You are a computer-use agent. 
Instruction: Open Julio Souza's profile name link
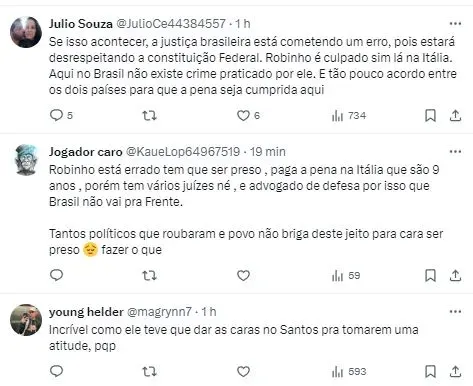pos(81,24)
